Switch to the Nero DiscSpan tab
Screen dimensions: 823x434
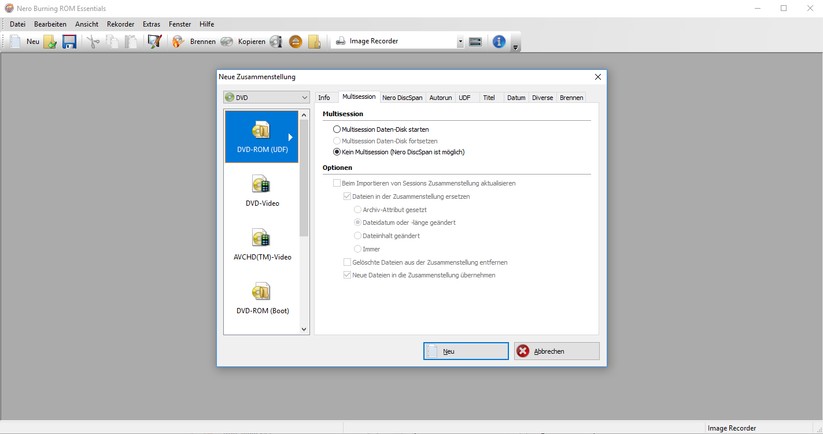click(x=402, y=98)
